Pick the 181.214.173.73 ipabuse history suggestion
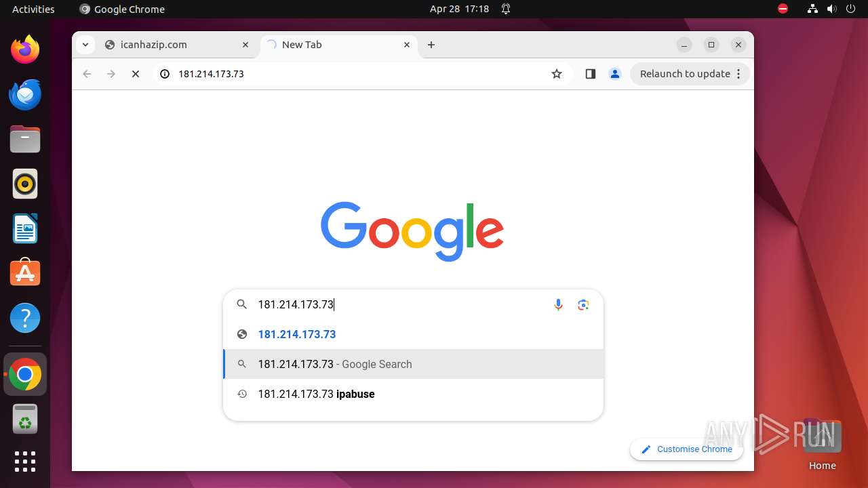The width and height of the screenshot is (868, 488). (413, 394)
